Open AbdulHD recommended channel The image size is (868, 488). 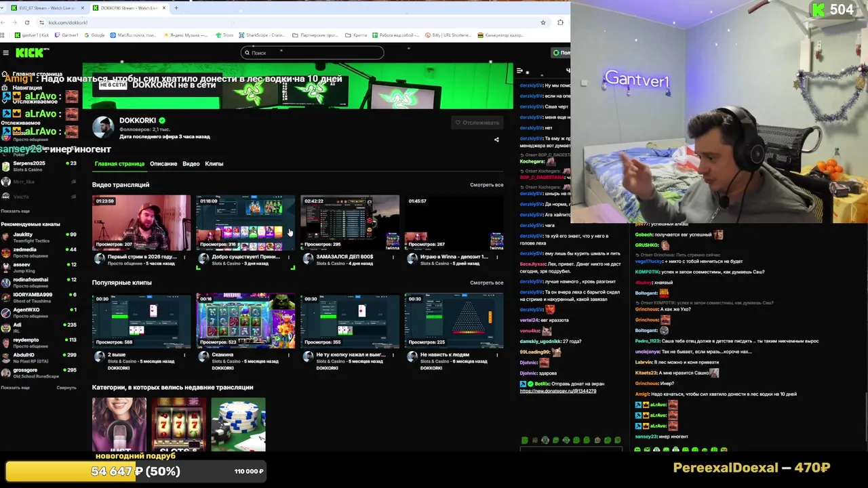[x=39, y=357]
